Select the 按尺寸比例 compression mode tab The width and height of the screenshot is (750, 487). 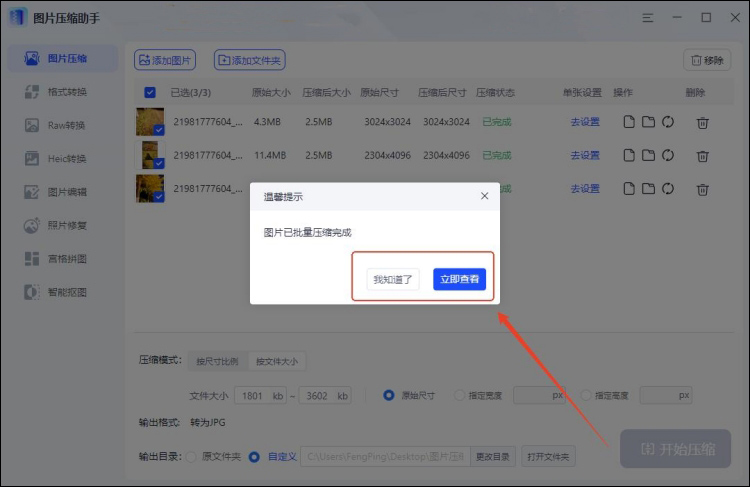[218, 361]
